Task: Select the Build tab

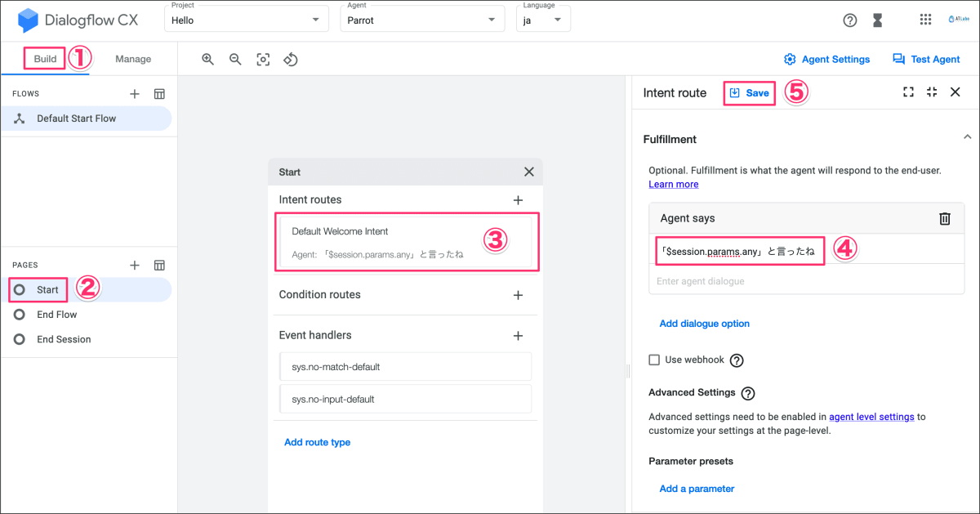Action: coord(45,59)
